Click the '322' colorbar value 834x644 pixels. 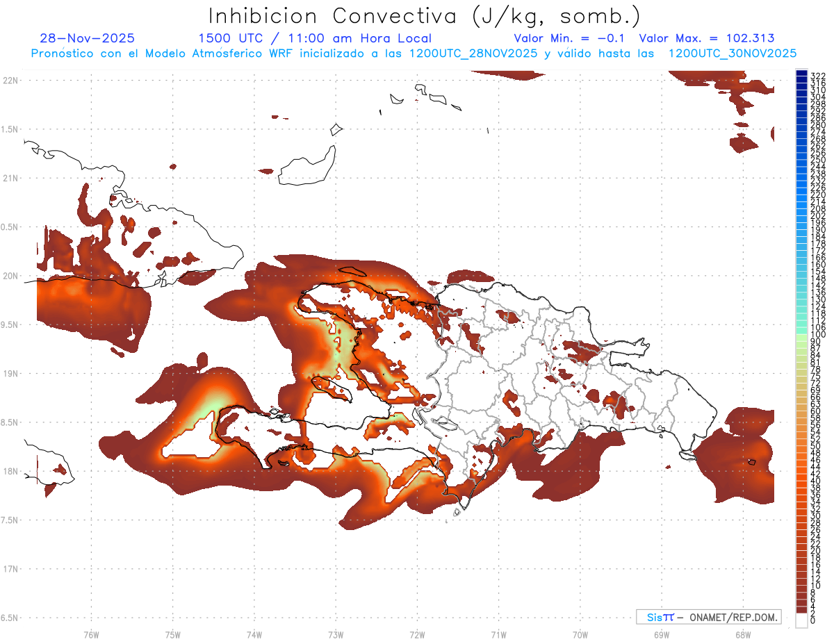pyautogui.click(x=817, y=76)
